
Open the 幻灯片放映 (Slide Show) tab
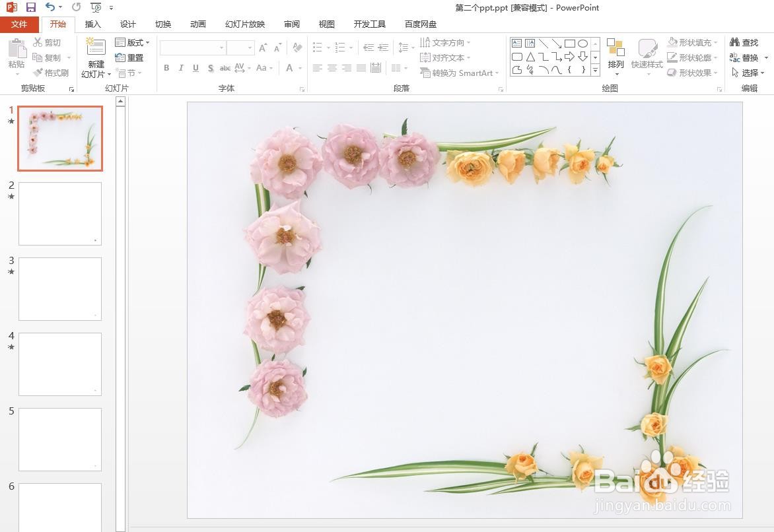pyautogui.click(x=245, y=24)
